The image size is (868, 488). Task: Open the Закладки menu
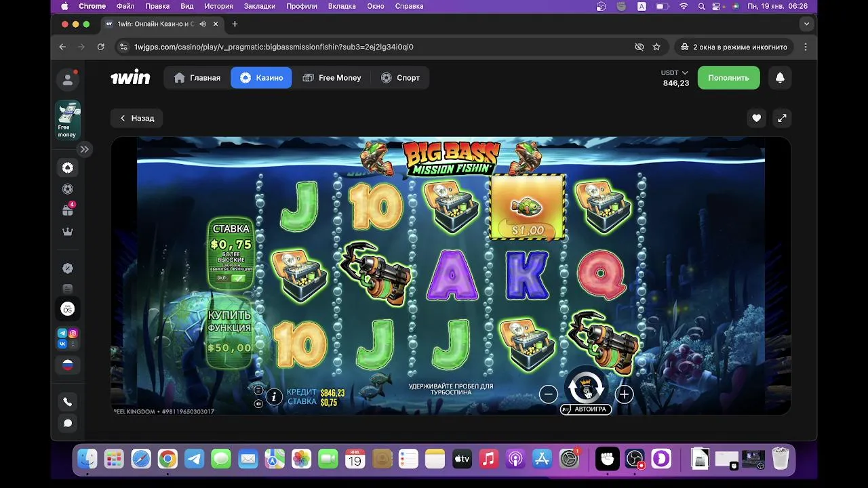pos(261,6)
